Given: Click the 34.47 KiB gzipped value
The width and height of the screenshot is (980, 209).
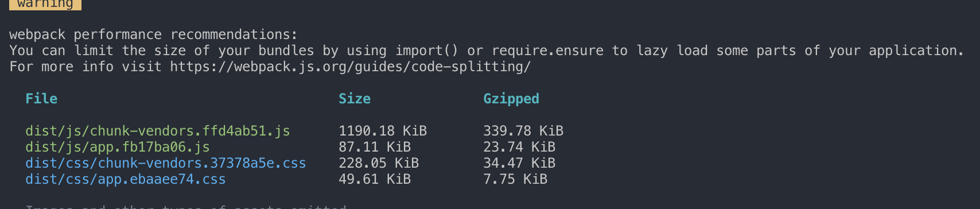Looking at the screenshot, I should (519, 163).
